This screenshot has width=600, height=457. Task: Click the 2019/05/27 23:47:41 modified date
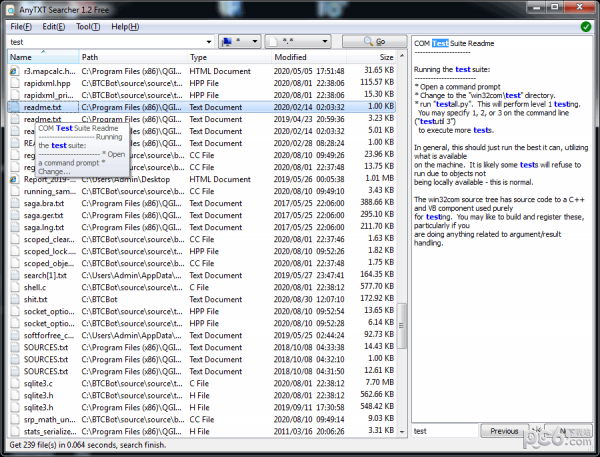(x=309, y=275)
